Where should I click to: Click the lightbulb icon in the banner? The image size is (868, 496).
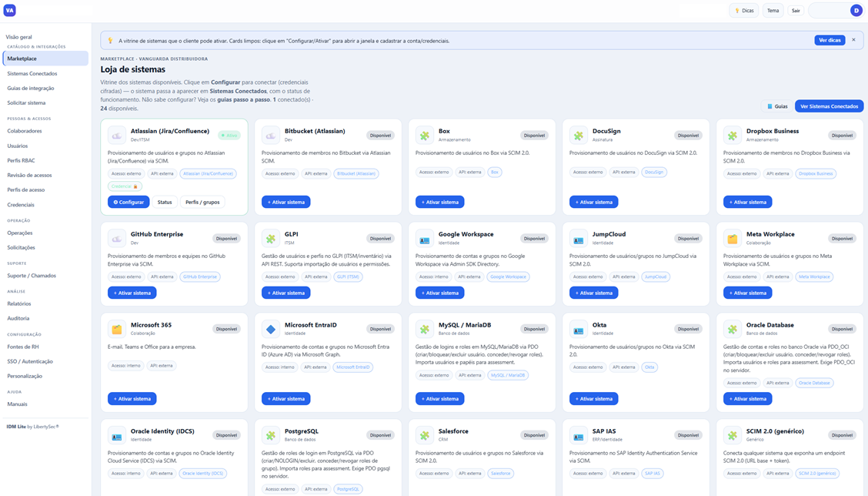pyautogui.click(x=110, y=41)
